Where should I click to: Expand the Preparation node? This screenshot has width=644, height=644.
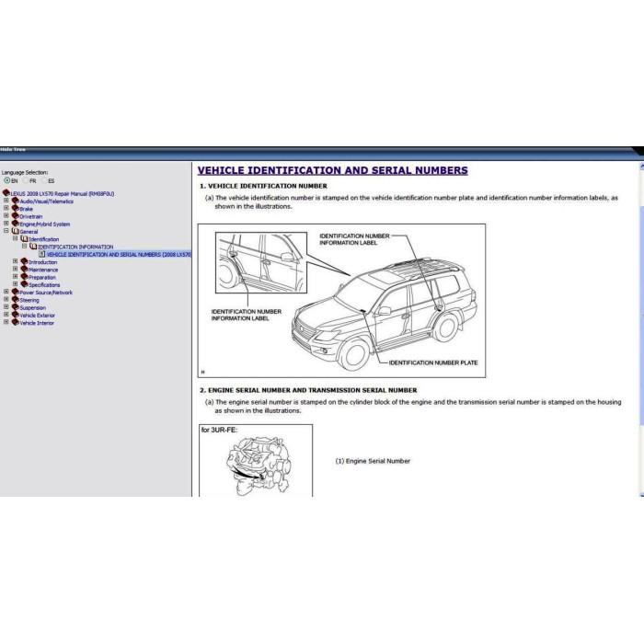pyautogui.click(x=16, y=276)
